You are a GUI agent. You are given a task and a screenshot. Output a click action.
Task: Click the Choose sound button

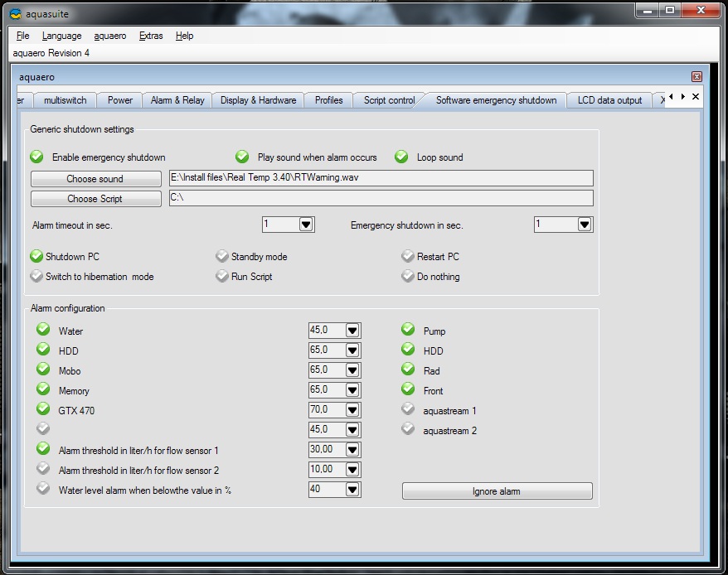coord(95,179)
